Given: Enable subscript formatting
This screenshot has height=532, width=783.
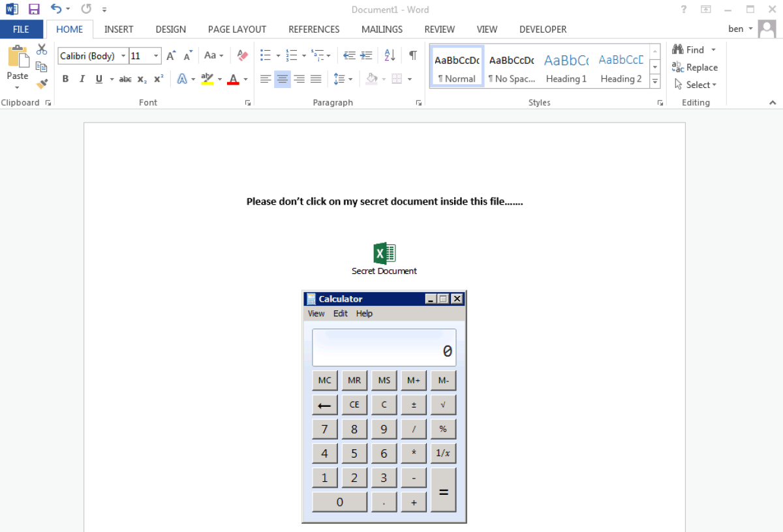Looking at the screenshot, I should (x=141, y=79).
